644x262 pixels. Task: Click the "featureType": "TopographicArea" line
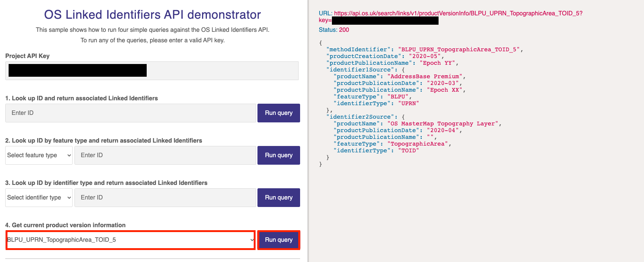(393, 144)
